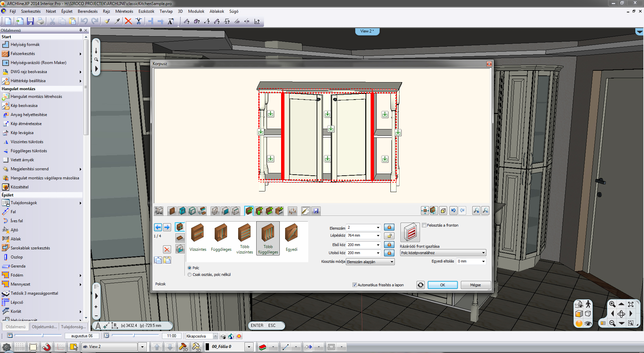Screen dimensions: 644x353
Task: Switch to the Objektumkö... tab
Action: pyautogui.click(x=44, y=327)
